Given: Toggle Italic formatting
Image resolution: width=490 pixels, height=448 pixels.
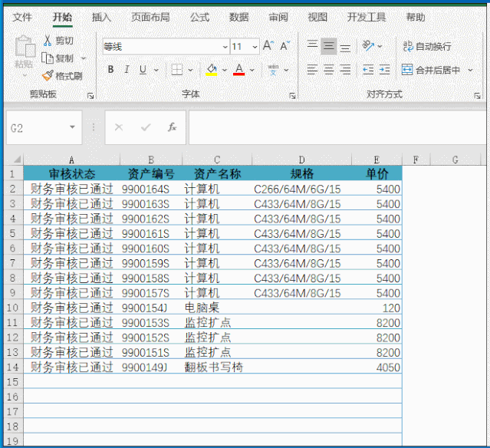Looking at the screenshot, I should [127, 70].
